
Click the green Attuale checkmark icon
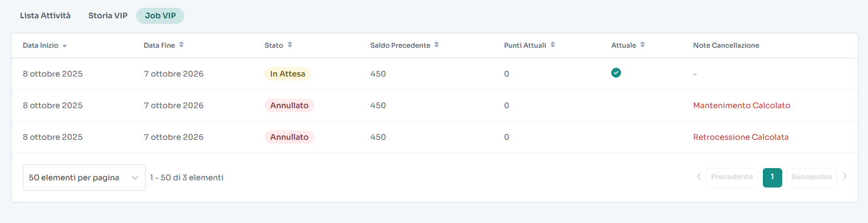pyautogui.click(x=616, y=73)
